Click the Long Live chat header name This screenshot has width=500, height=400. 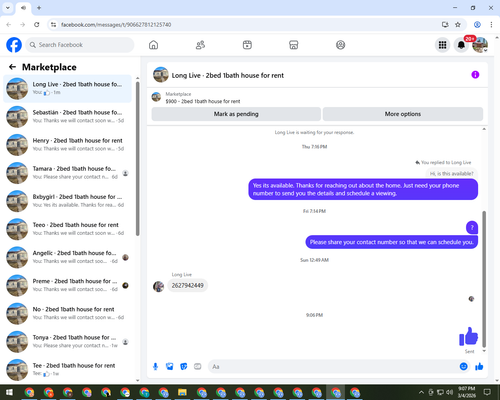click(x=228, y=75)
